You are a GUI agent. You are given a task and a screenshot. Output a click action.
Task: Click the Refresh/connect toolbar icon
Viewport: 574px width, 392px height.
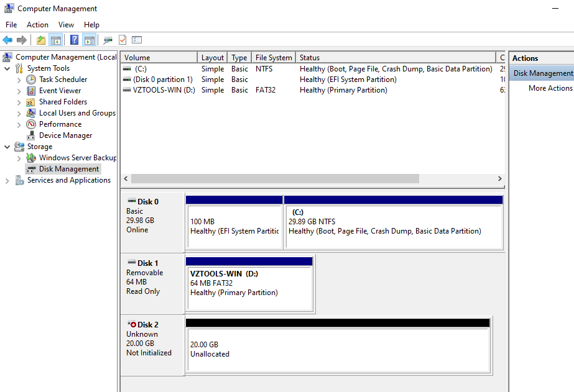[x=108, y=40]
